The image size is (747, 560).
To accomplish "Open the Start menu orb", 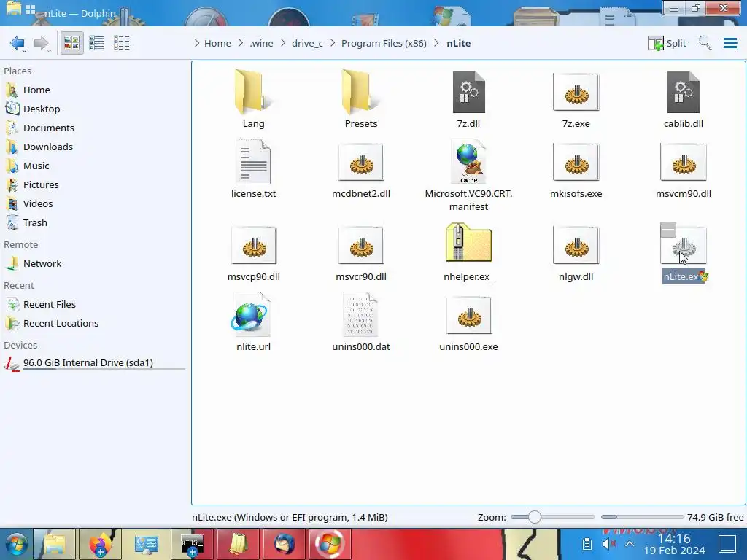I will tap(16, 544).
